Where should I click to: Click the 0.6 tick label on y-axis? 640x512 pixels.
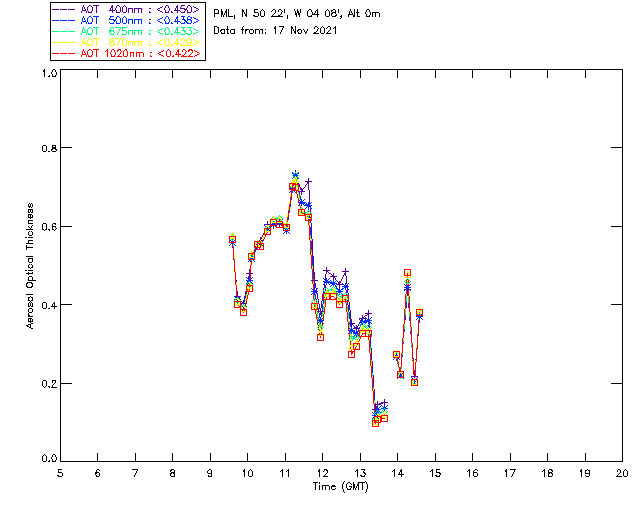pyautogui.click(x=47, y=227)
